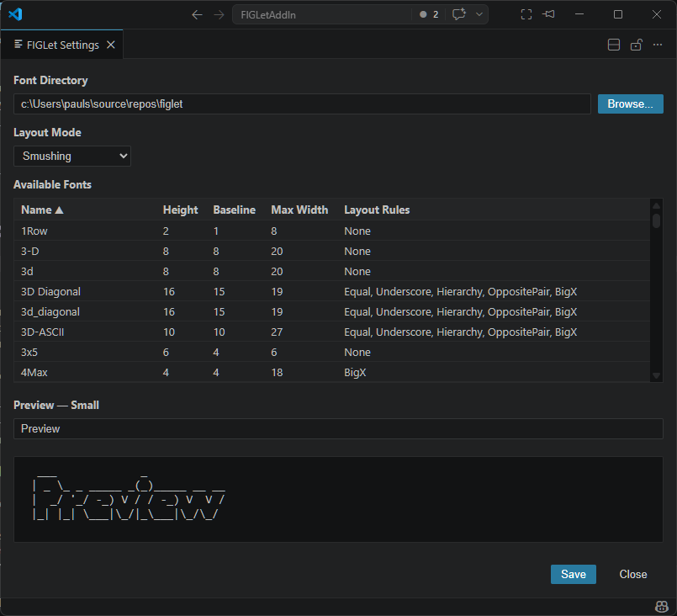Go back with the left arrow

197,14
